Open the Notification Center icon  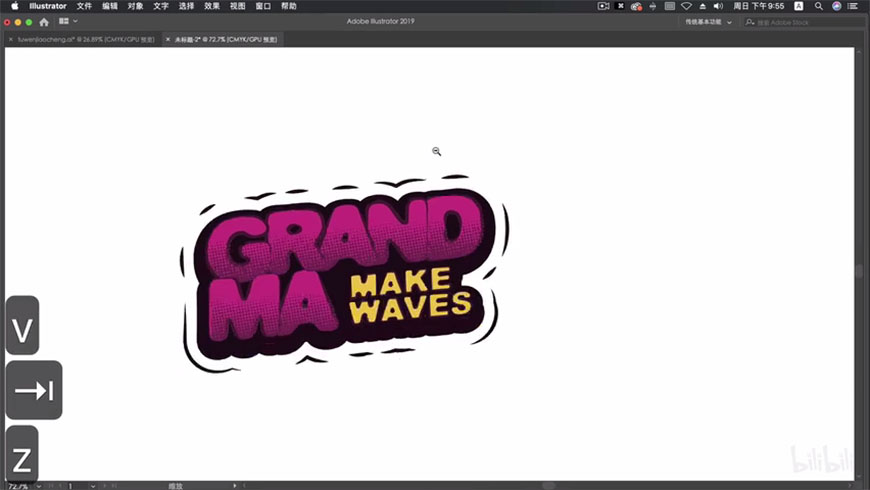(x=853, y=6)
